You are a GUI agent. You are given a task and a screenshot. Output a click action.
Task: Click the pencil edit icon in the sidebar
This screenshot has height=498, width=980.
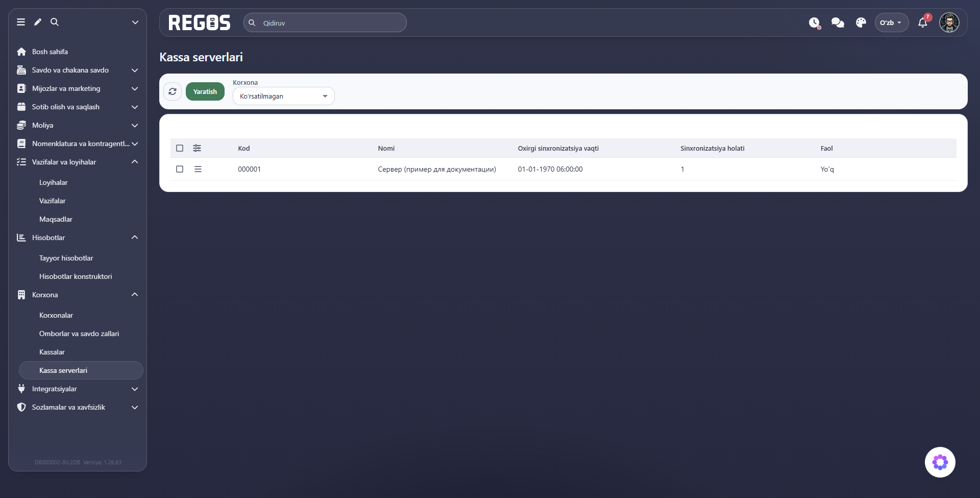38,22
